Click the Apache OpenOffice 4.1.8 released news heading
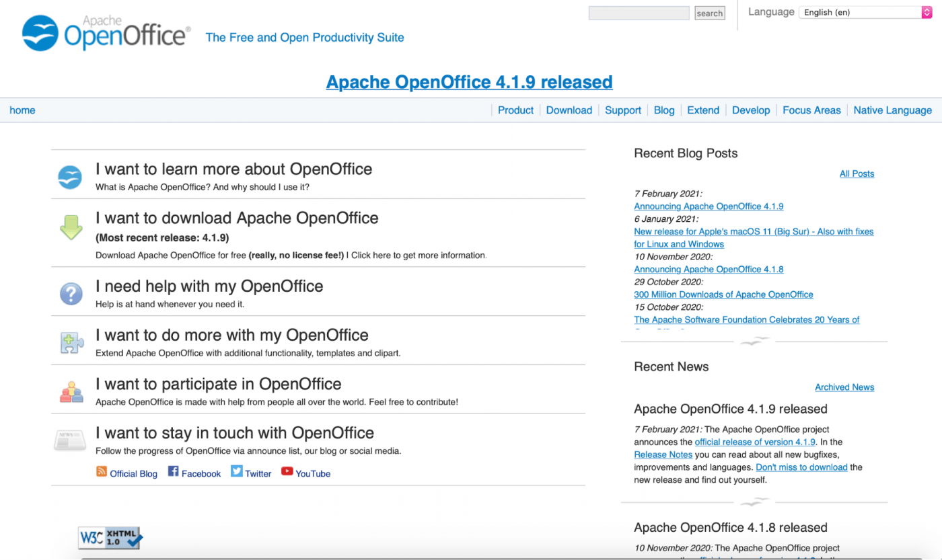 tap(731, 528)
